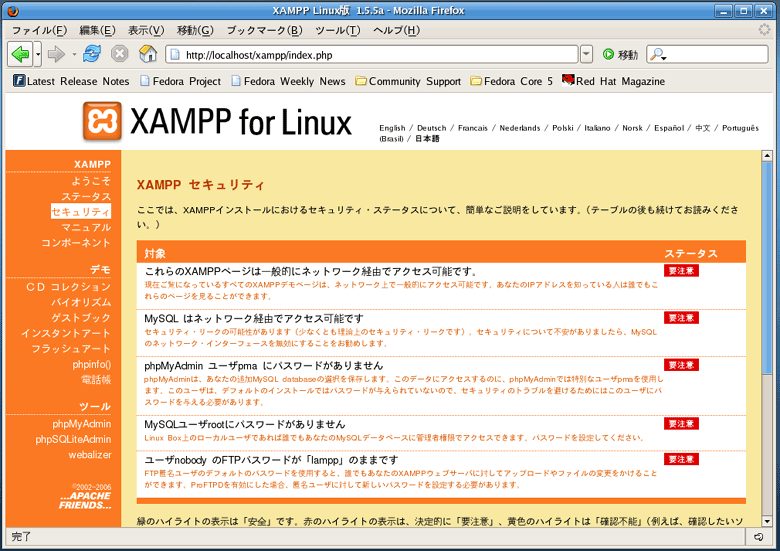Open the Fedora Project bookmark
The height and width of the screenshot is (551, 780).
[181, 81]
